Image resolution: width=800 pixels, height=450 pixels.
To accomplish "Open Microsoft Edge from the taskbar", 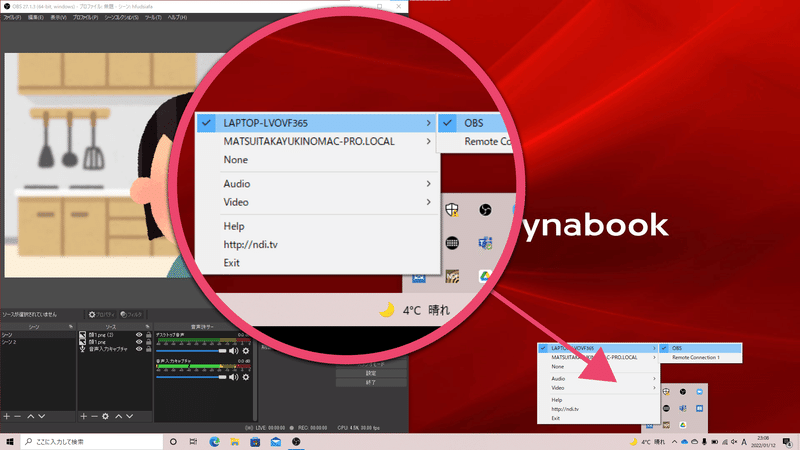I will tap(214, 442).
